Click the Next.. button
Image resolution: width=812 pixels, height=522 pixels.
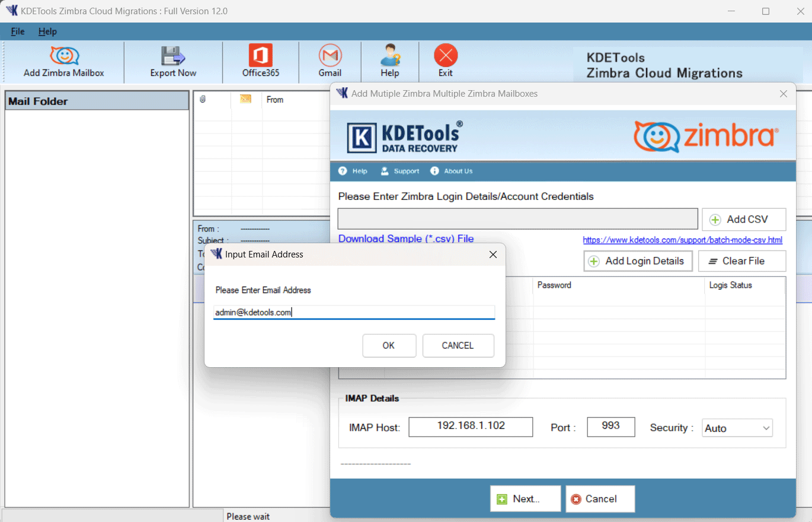pyautogui.click(x=525, y=499)
